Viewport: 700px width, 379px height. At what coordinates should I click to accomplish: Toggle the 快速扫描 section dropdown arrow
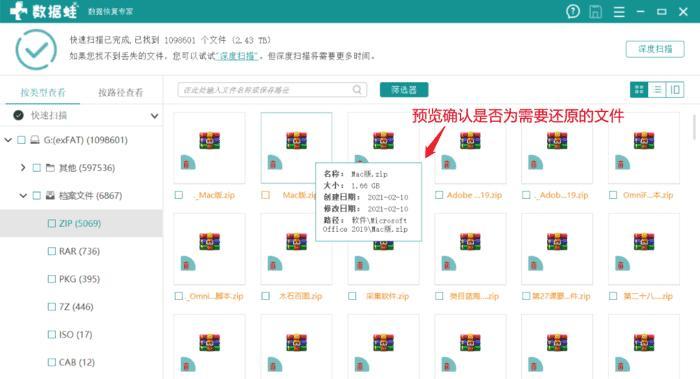(x=154, y=116)
